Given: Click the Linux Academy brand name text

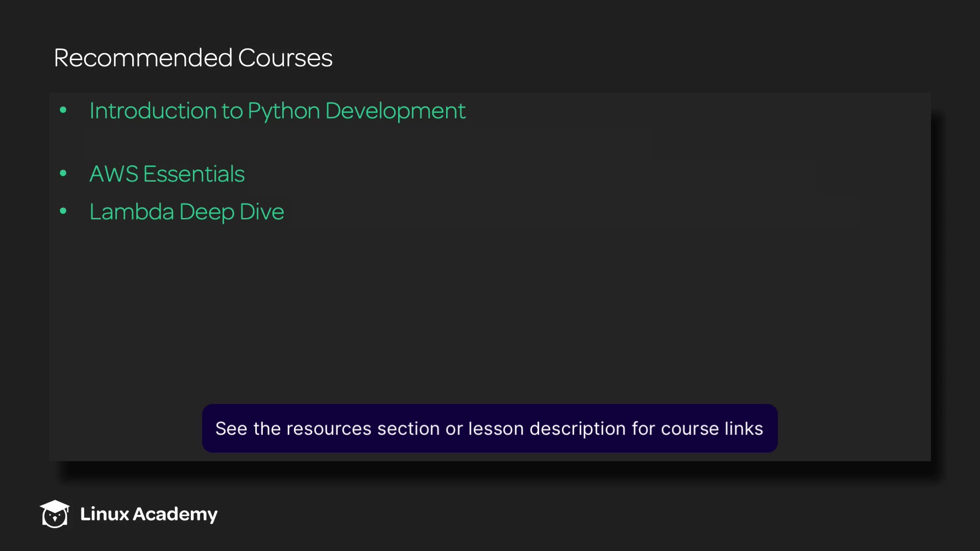Looking at the screenshot, I should (x=149, y=514).
